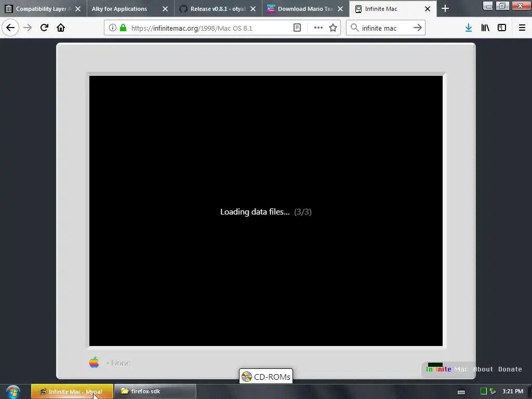Click the Loading data files text
532x399 pixels.
[255, 212]
